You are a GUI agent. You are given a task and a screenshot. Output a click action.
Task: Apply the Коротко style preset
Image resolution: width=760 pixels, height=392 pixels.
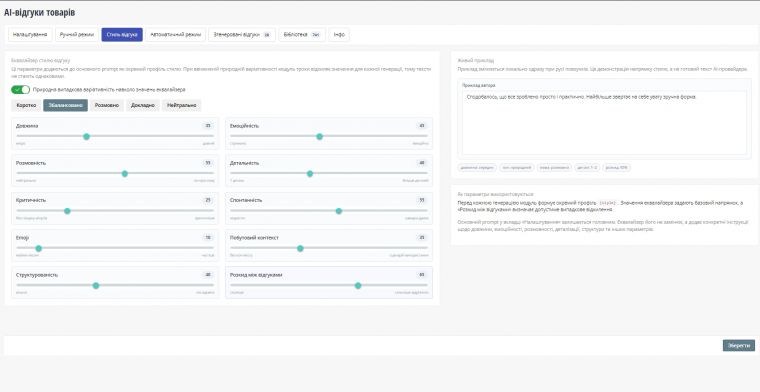point(26,105)
